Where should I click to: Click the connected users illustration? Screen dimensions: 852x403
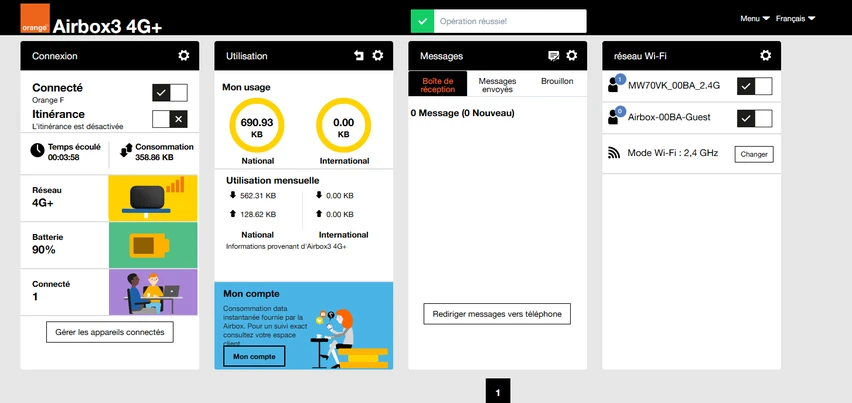pyautogui.click(x=153, y=292)
